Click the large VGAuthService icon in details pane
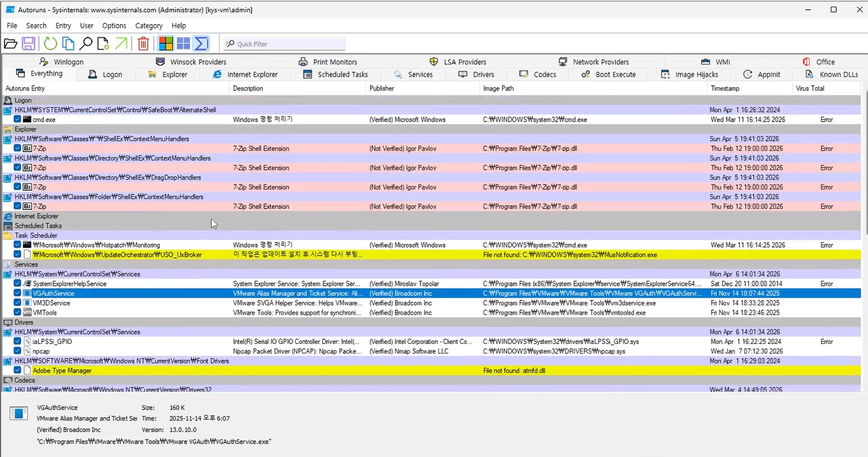Viewport: 868px width, 457px height. coord(19,413)
